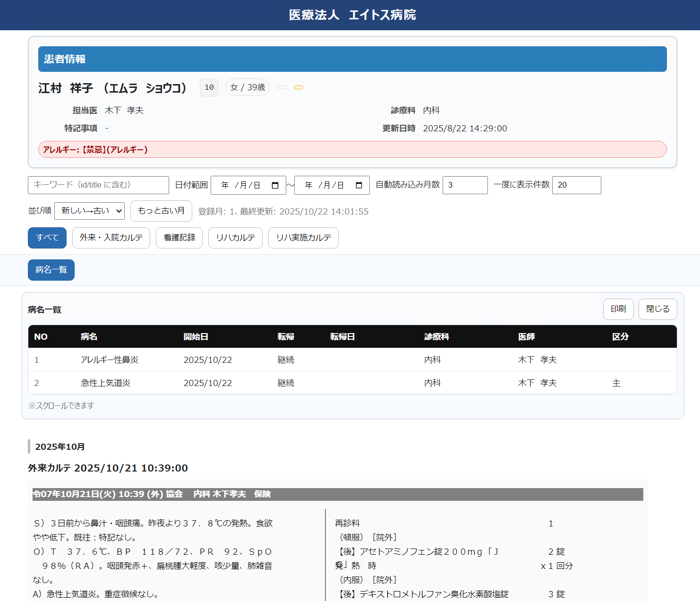Expand the 並び順 sort order dropdown
Viewport: 700px width, 601px height.
[x=89, y=211]
